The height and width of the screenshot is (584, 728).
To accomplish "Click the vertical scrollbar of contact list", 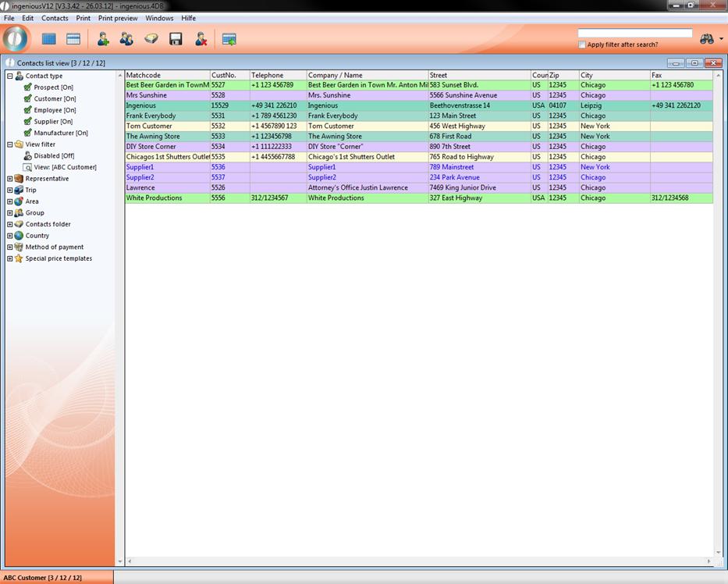I will [716, 312].
